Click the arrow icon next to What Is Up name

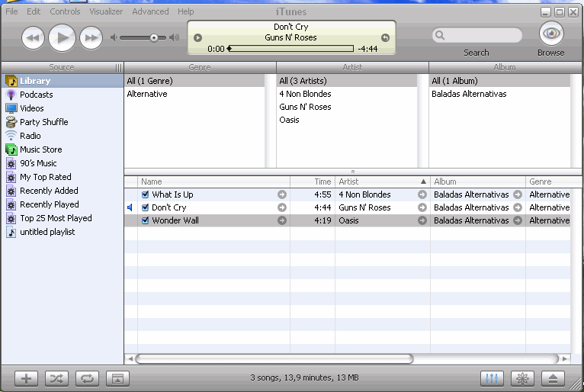[282, 194]
